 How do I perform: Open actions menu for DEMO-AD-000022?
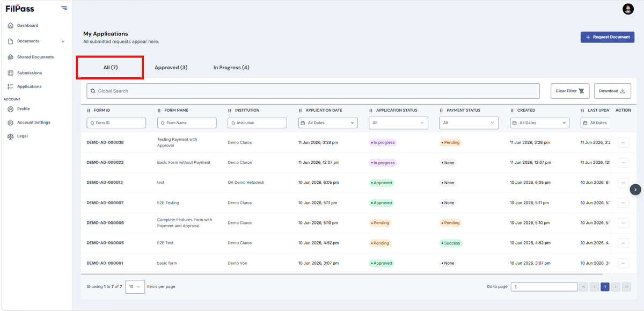point(623,162)
